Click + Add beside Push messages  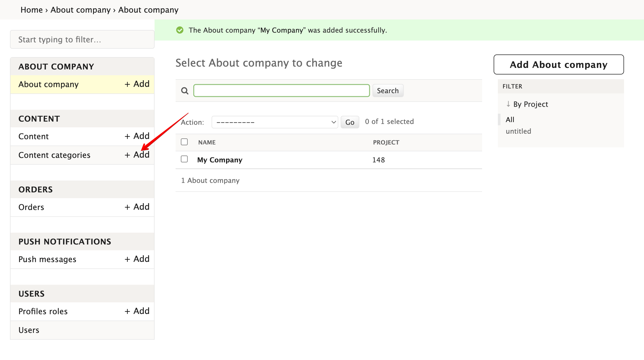tap(137, 259)
